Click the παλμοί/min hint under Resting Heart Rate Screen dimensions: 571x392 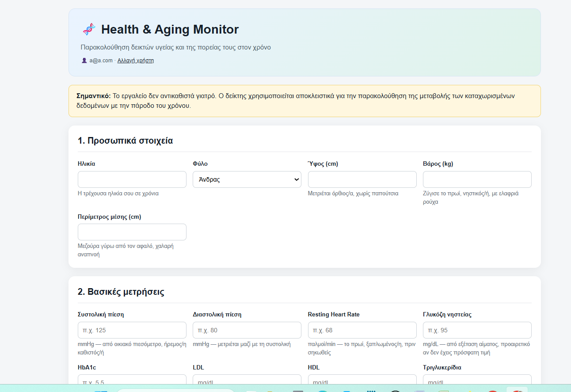(362, 348)
